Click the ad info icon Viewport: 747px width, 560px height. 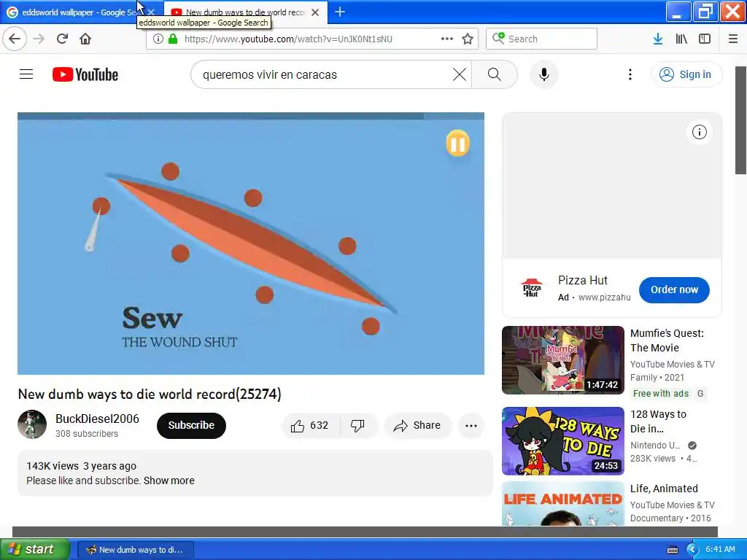[699, 132]
